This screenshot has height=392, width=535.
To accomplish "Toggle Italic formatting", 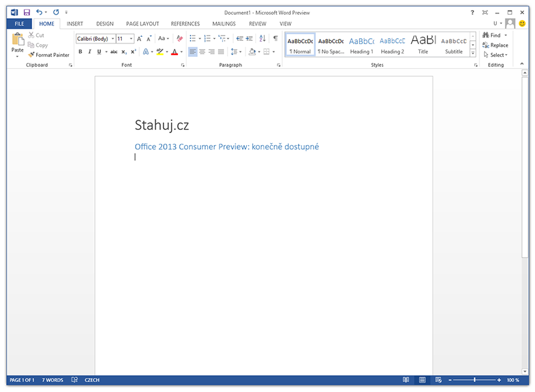I will click(90, 52).
